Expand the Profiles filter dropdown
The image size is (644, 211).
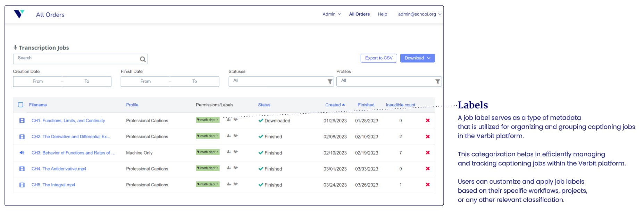coord(388,81)
